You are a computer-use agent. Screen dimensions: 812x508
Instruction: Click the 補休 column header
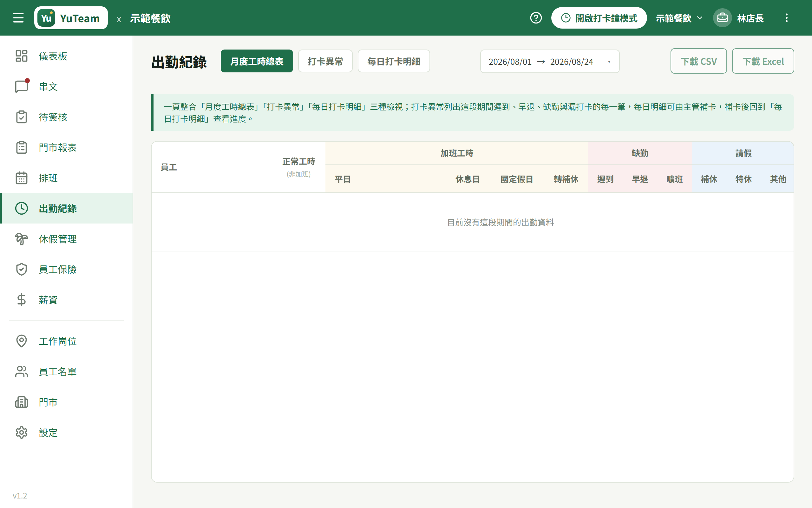tap(709, 179)
